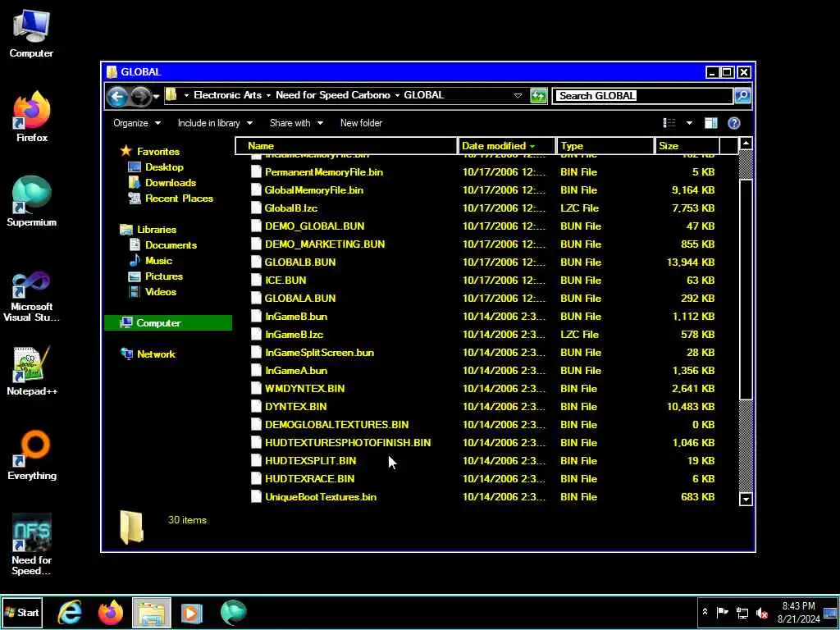Select the GlobalMemoryFile.bin file icon
This screenshot has height=630, width=840.
tap(256, 190)
